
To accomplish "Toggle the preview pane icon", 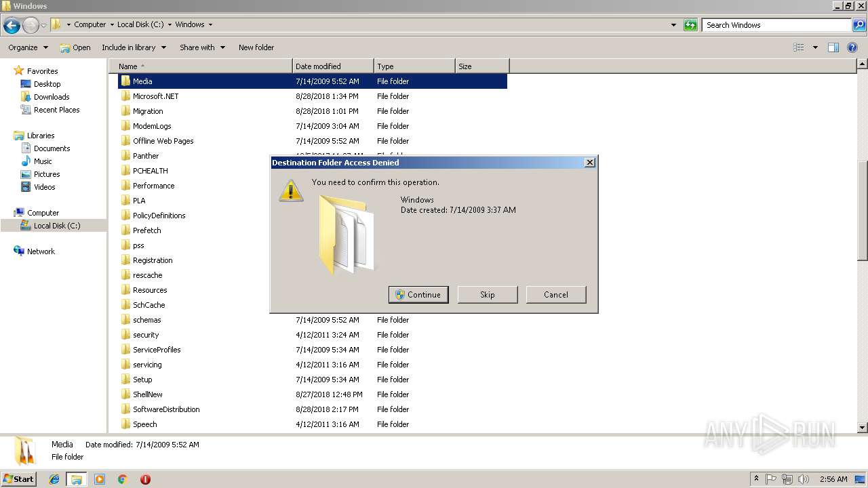I will tap(833, 47).
